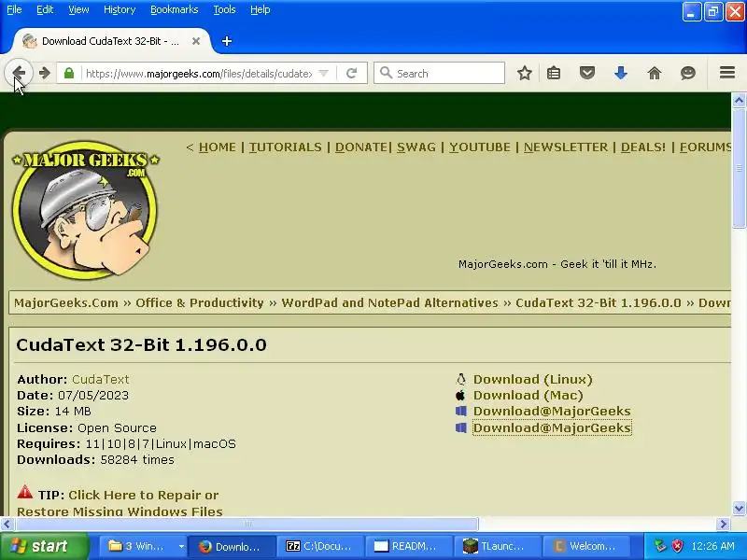The width and height of the screenshot is (747, 560).
Task: Open the NEWSLETTER link
Action: (x=566, y=147)
